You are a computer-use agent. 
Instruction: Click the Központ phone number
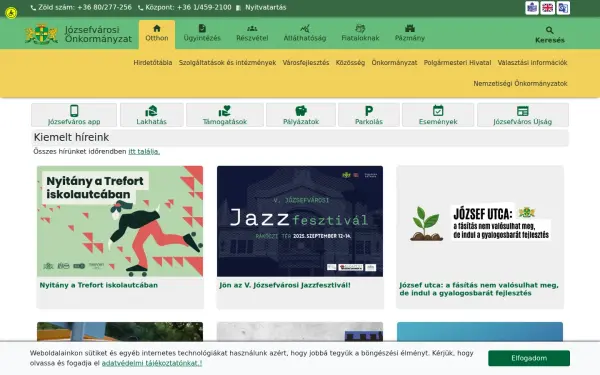point(184,7)
